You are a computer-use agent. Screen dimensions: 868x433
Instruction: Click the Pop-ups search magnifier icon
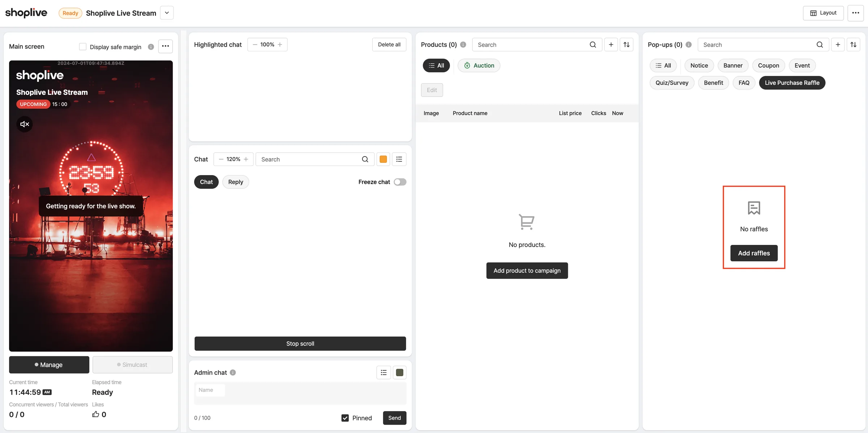pos(820,44)
